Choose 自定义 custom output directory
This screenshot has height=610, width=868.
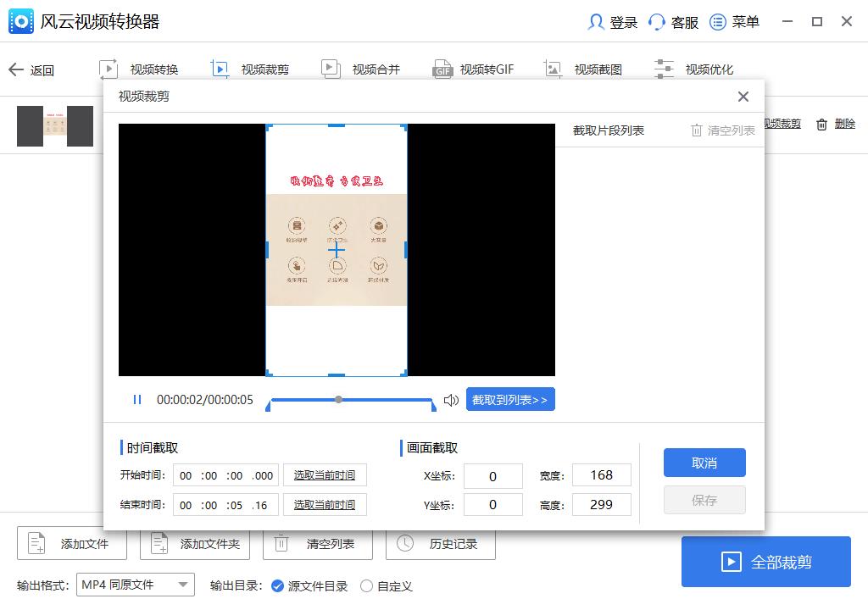[x=366, y=585]
